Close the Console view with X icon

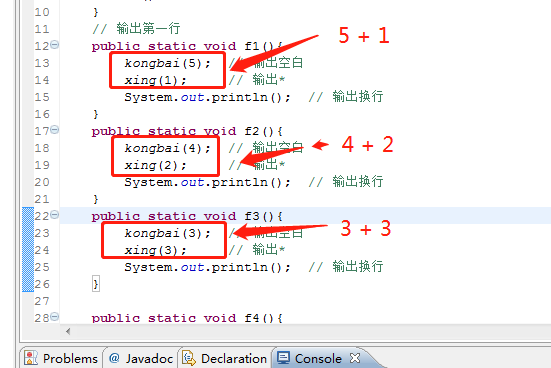(x=355, y=358)
